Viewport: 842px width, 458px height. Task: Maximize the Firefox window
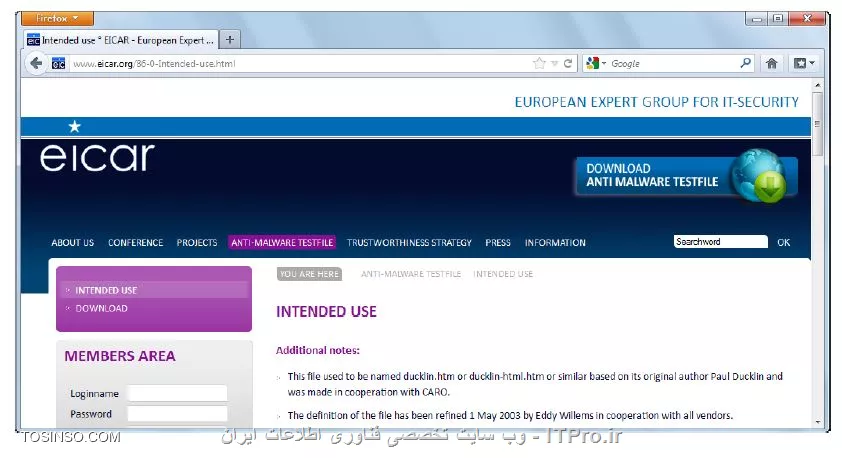point(778,19)
